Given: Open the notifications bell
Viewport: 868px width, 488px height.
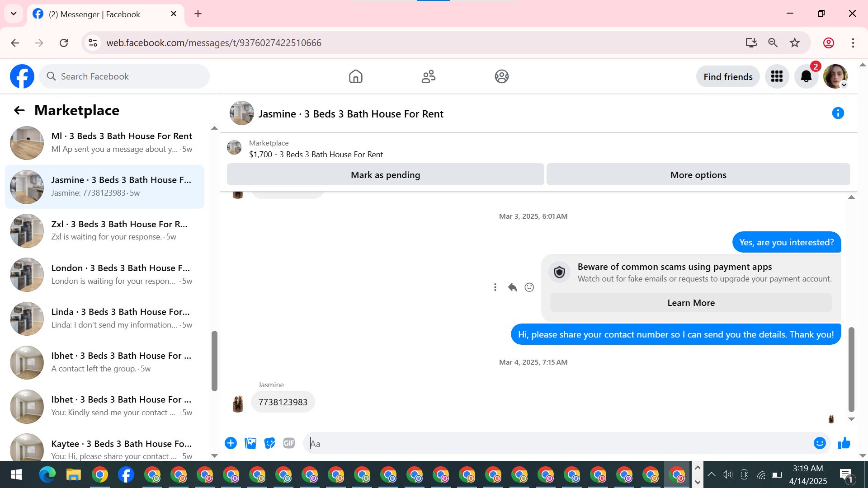Looking at the screenshot, I should pyautogui.click(x=806, y=76).
